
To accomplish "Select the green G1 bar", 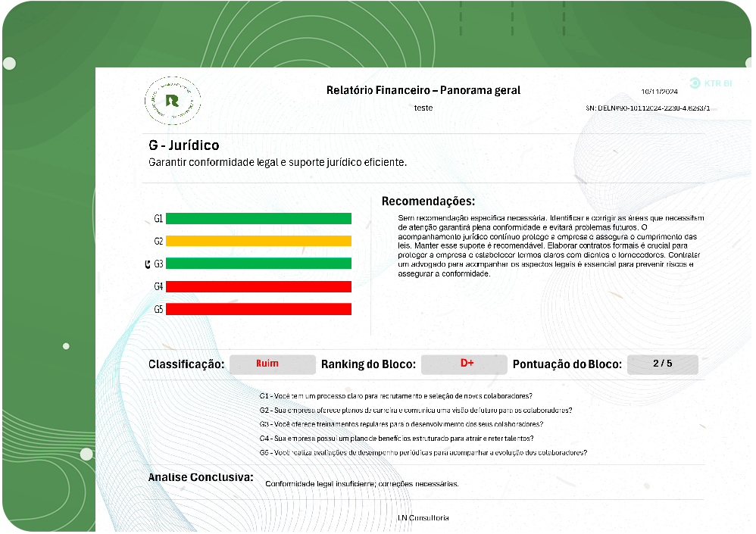I will (258, 219).
